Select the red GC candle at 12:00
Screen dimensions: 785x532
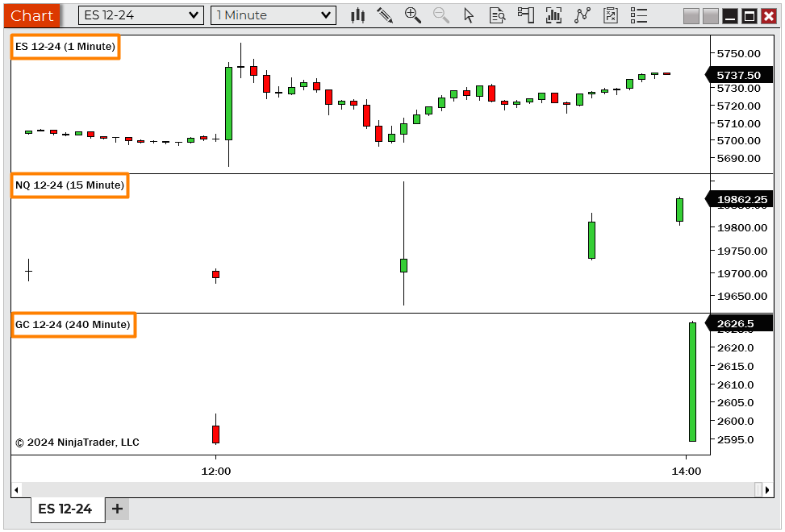coord(215,434)
